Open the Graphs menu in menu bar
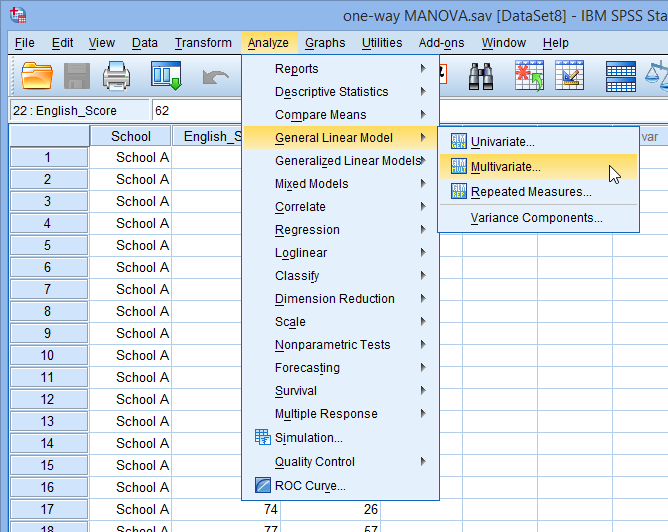 (x=325, y=43)
